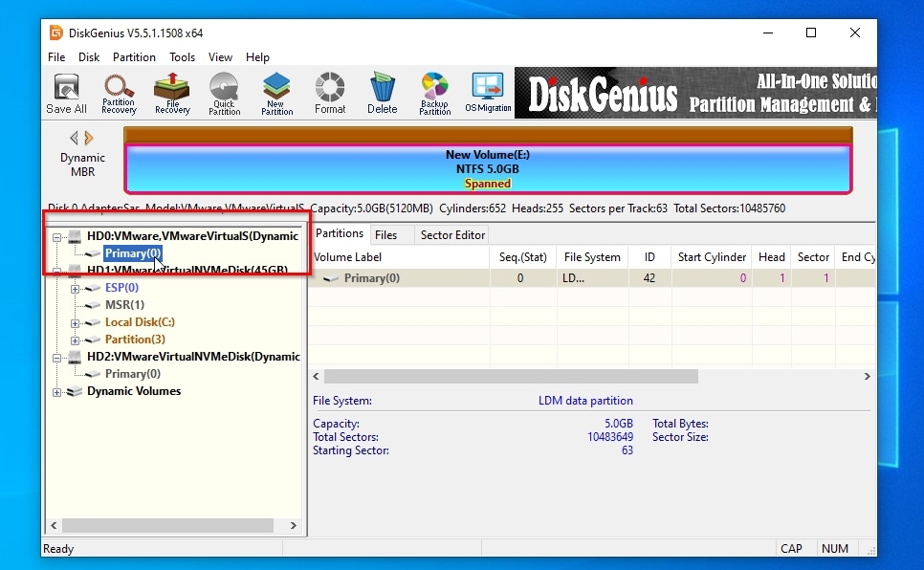The height and width of the screenshot is (570, 924).
Task: Click the Delete trash can icon
Action: coord(383,94)
